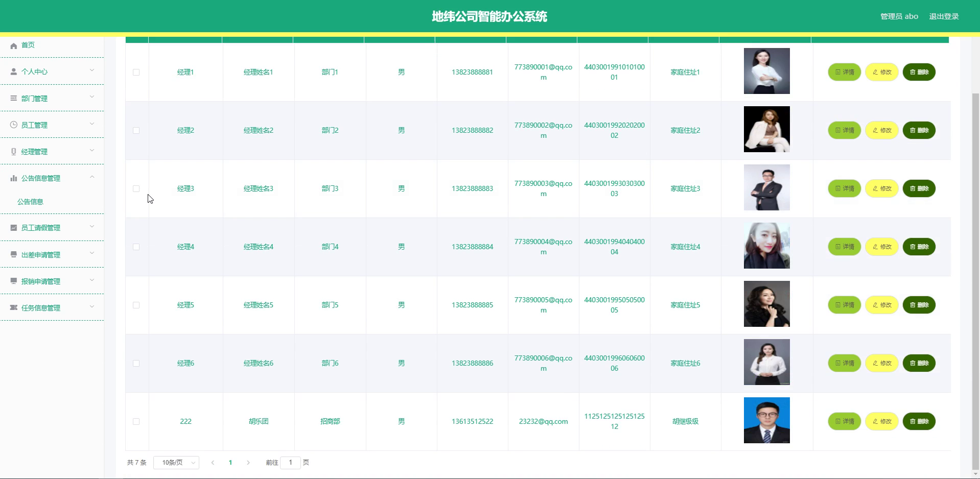Click the clock icon for 员工管理
This screenshot has width=980, height=479.
click(14, 125)
